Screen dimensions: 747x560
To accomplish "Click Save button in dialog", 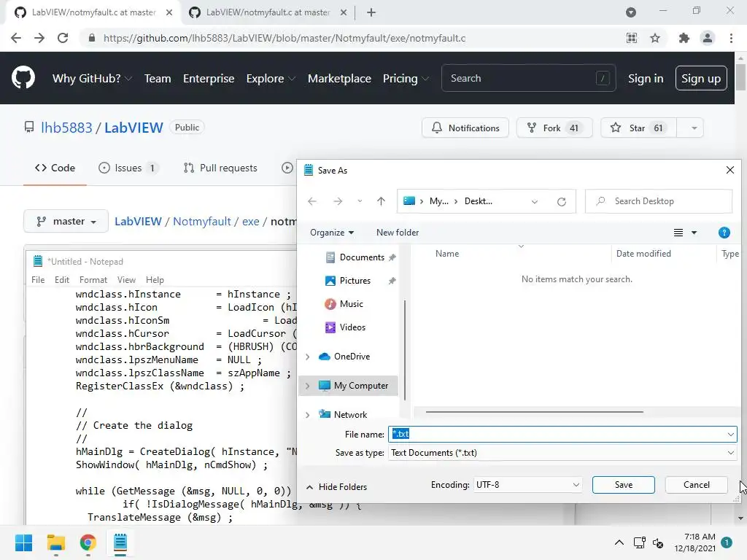I will pyautogui.click(x=623, y=485).
